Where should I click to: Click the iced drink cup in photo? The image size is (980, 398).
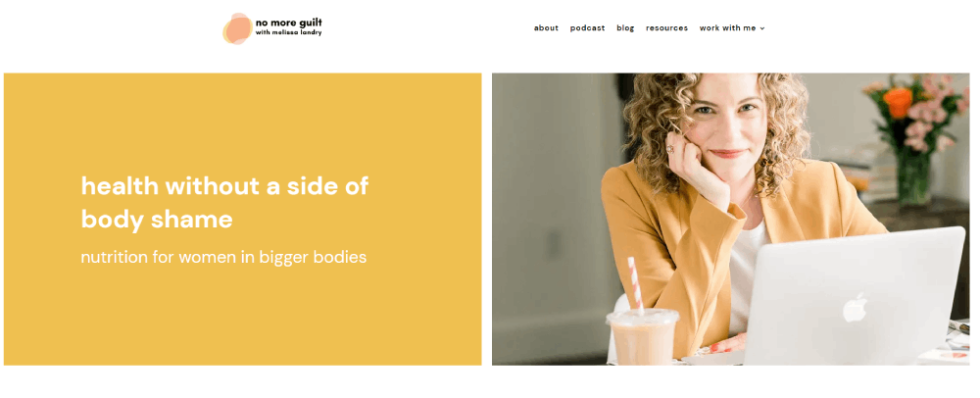click(643, 336)
